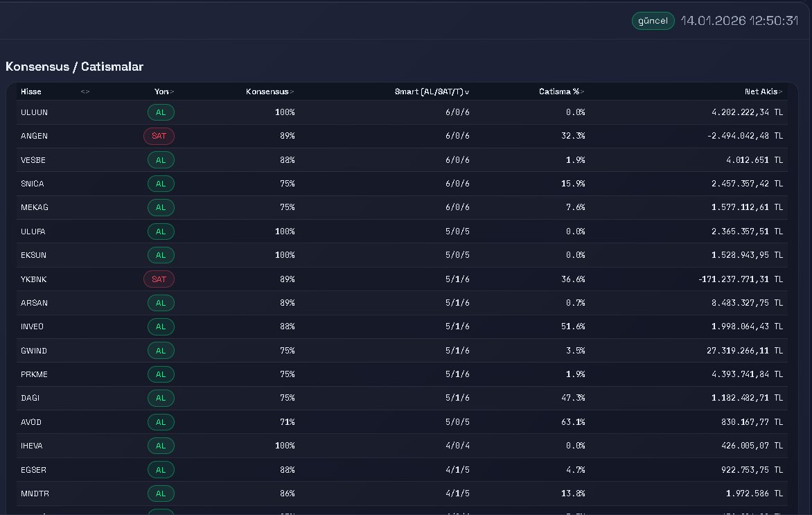Click the SAT badge in ANGEN row
Viewport: 812px width, 515px height.
point(159,137)
